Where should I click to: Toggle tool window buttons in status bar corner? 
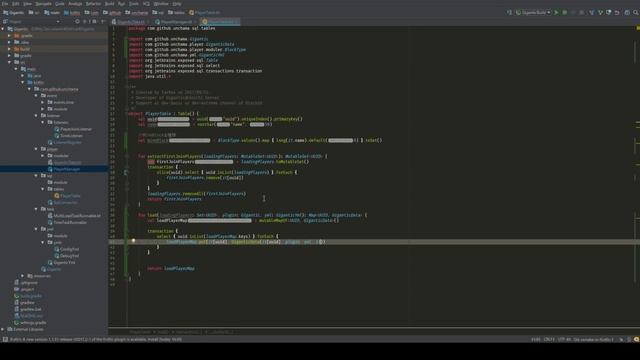5,339
